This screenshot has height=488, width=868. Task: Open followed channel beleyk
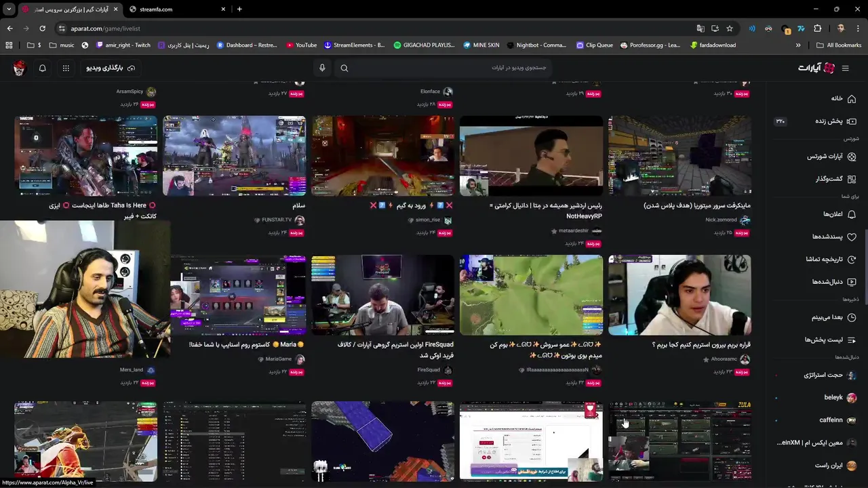pos(840,397)
